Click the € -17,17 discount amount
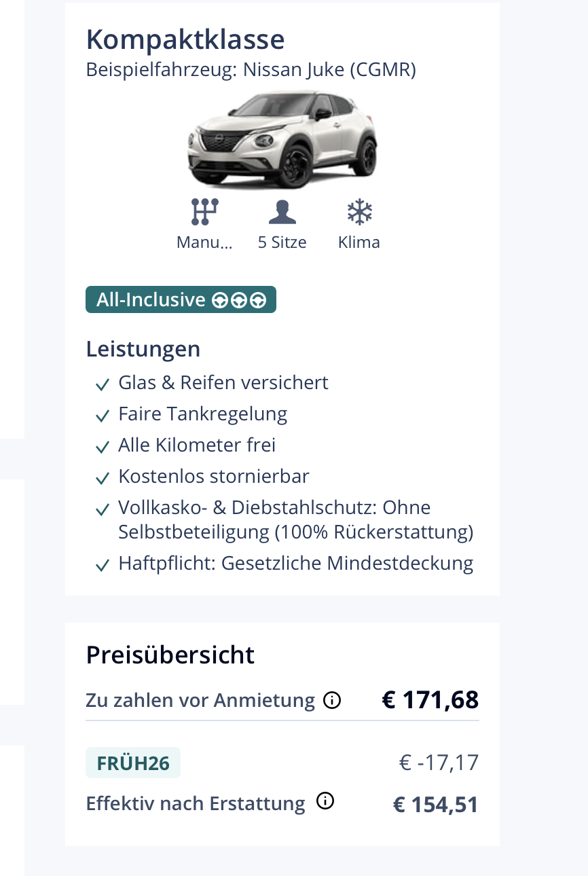 coord(439,763)
